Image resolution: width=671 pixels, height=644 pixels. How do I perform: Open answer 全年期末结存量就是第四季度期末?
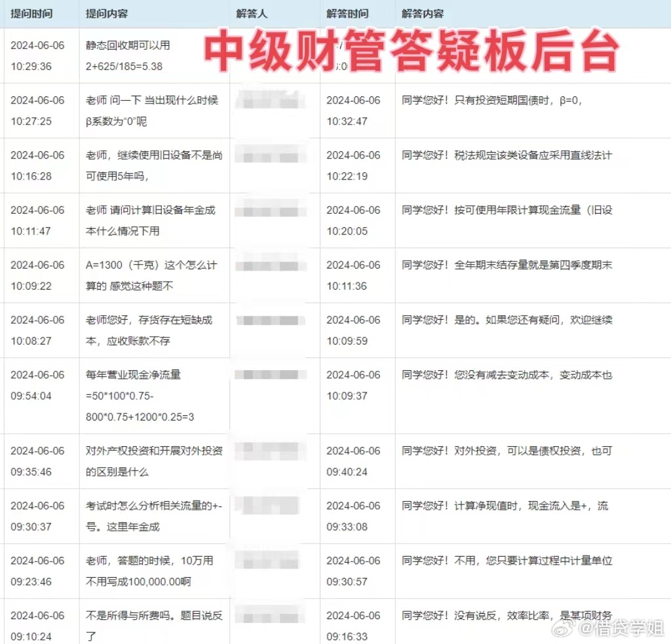tap(507, 265)
